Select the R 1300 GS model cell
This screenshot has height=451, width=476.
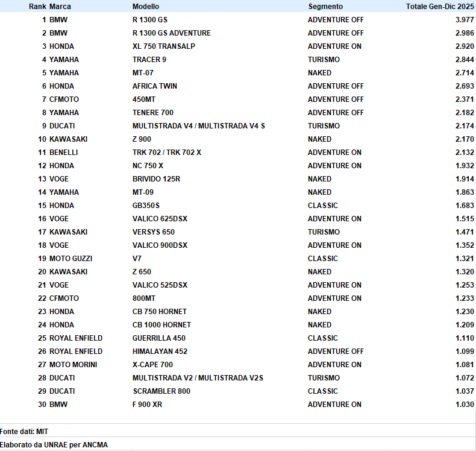[x=151, y=20]
